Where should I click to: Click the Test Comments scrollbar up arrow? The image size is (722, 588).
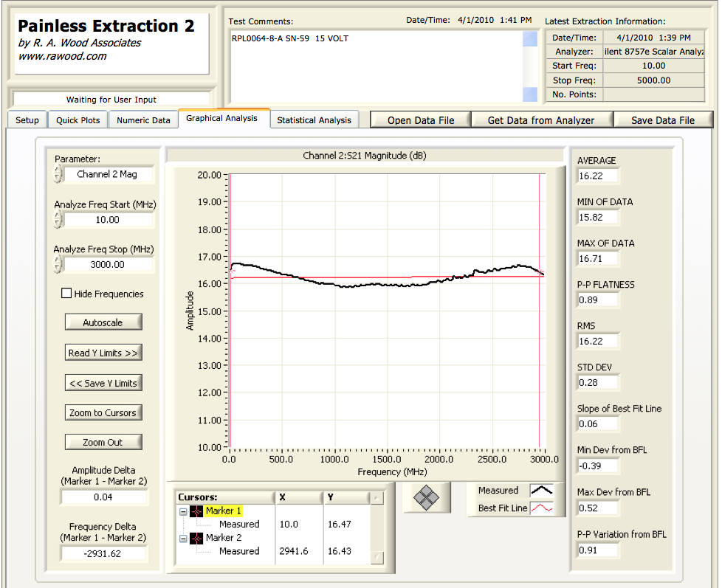(x=530, y=39)
